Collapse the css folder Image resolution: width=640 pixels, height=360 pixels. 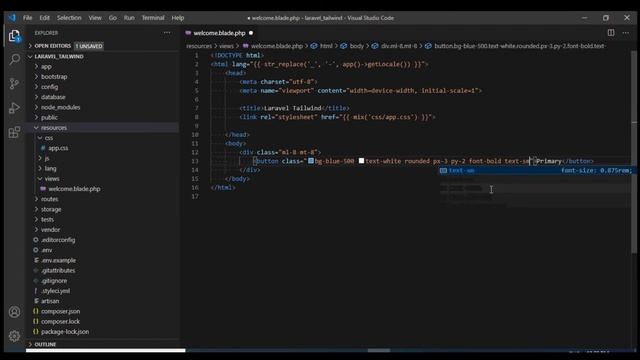(49, 138)
